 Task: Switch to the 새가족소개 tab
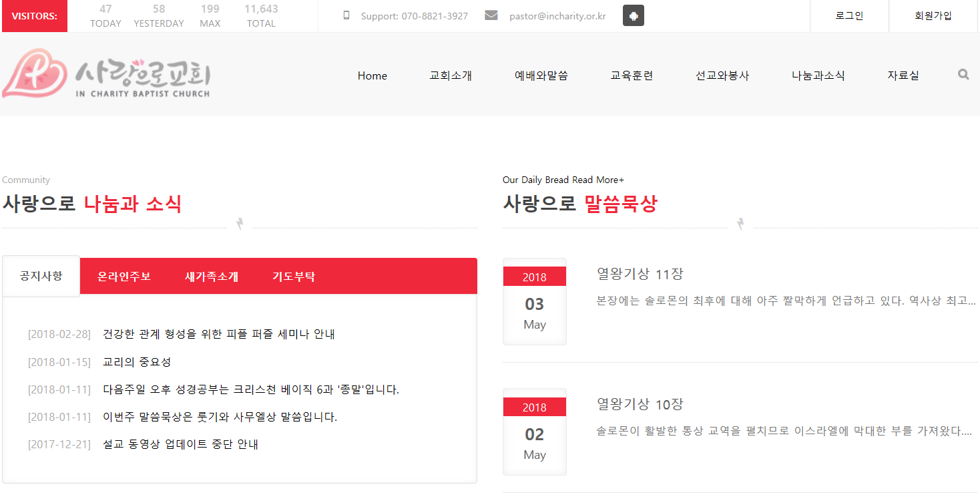click(x=212, y=276)
